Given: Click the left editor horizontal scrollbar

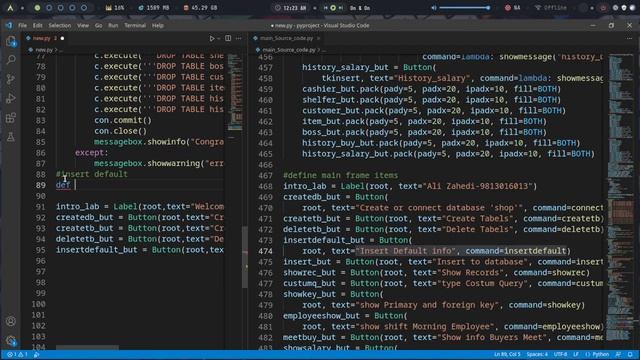Looking at the screenshot, I should [x=87, y=348].
